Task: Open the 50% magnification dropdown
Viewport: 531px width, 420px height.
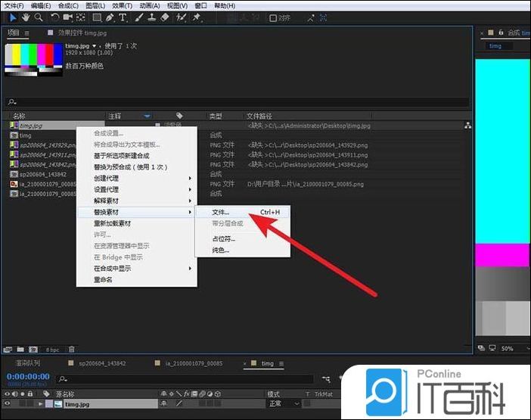Action: click(510, 349)
